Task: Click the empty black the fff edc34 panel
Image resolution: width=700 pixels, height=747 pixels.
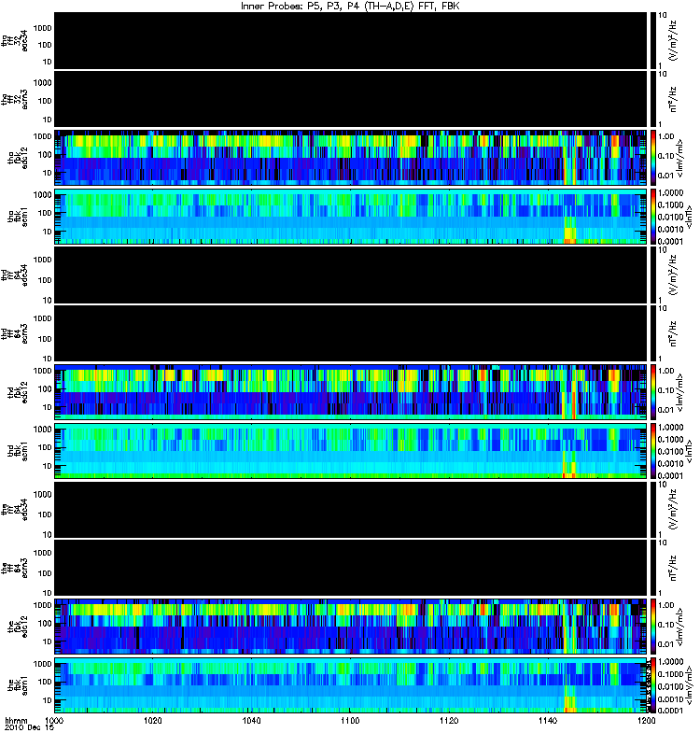Action: click(x=350, y=510)
